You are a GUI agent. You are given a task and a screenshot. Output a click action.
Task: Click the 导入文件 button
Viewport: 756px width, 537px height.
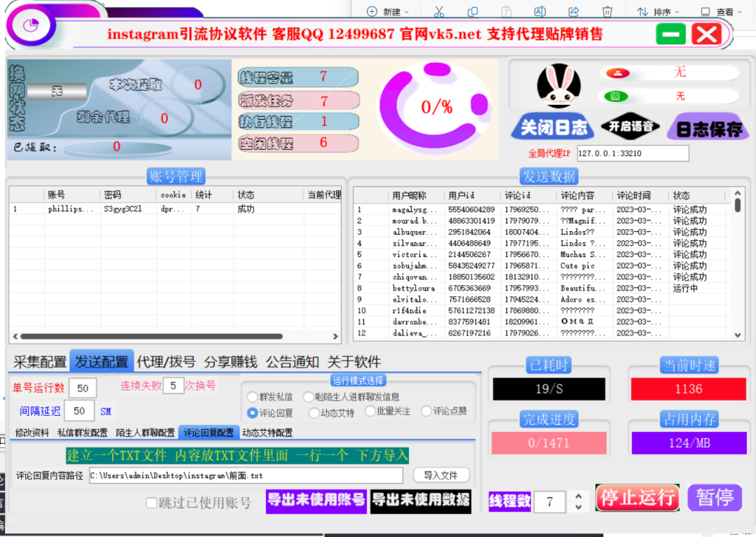441,475
